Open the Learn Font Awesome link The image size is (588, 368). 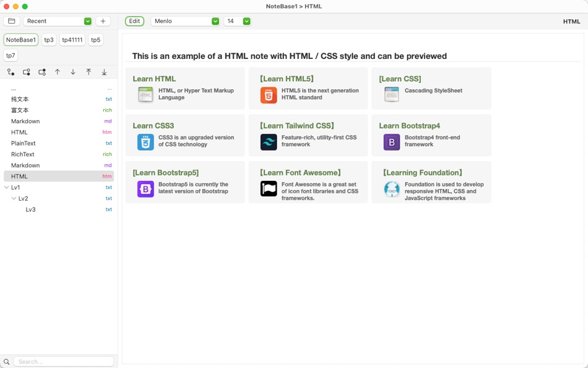300,173
